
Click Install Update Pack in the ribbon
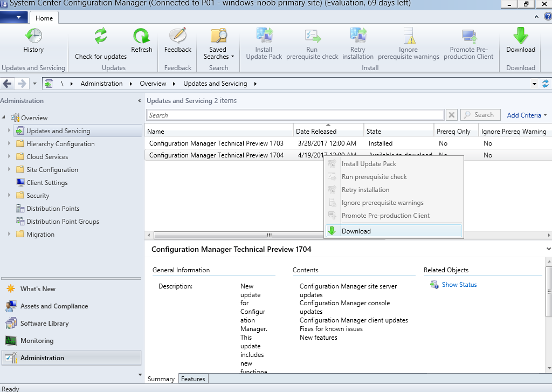tap(264, 44)
